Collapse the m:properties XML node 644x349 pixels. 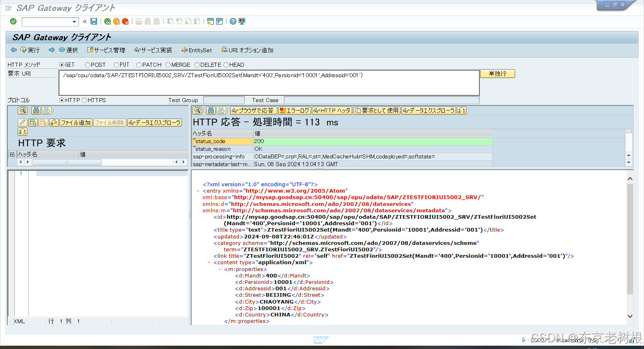[219, 269]
